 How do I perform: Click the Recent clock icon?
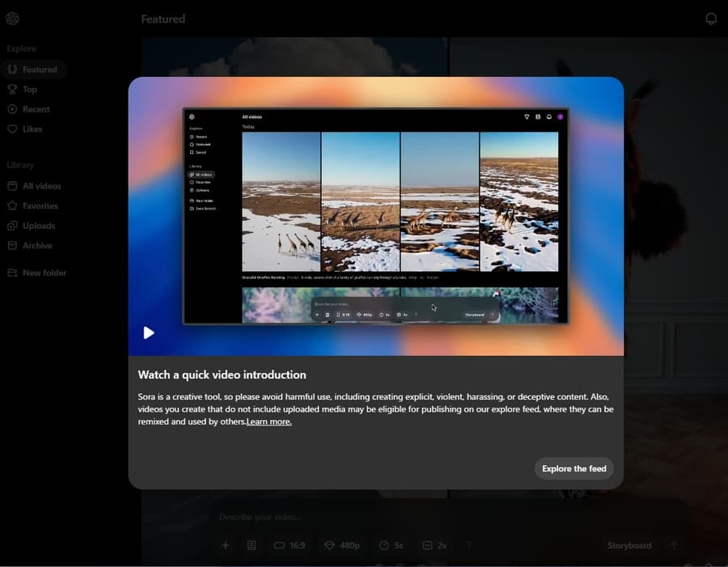[12, 109]
